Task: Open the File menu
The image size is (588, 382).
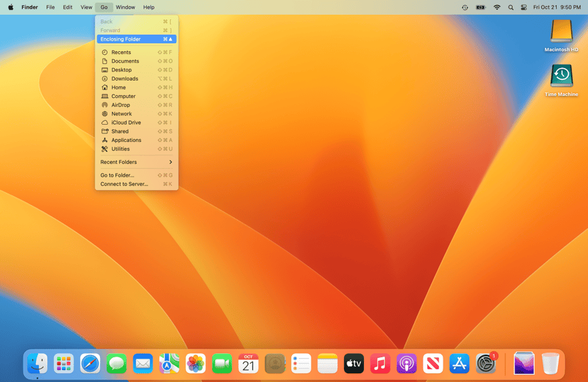Action: coord(50,7)
